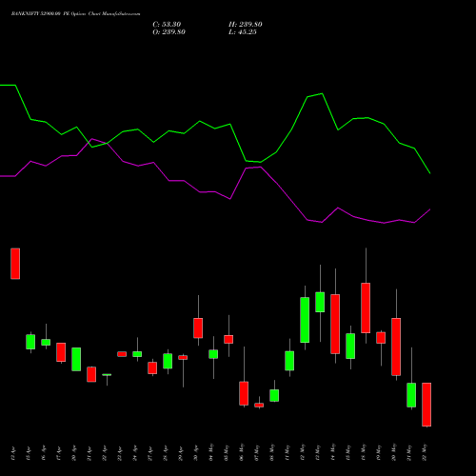Click the low value L: 45.25
This screenshot has height=476, width=476.
coord(243,32)
